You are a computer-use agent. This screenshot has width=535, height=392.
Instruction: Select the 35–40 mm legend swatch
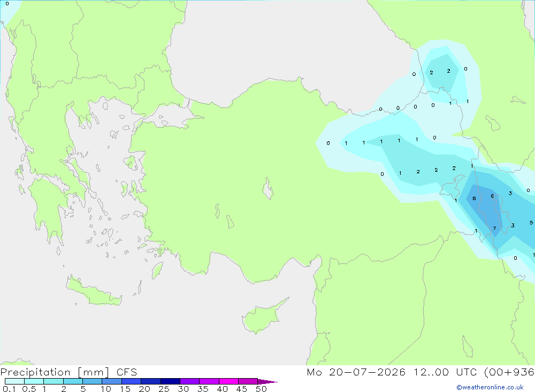coord(209,381)
